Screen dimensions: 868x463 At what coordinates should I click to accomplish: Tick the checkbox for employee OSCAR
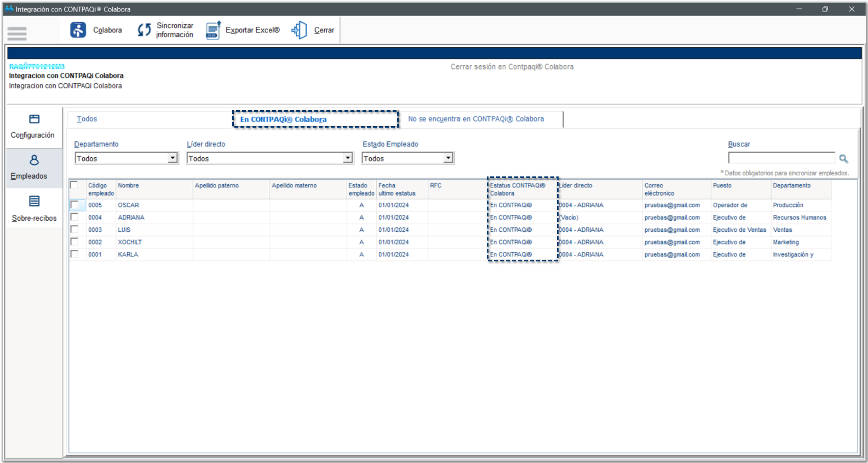74,205
